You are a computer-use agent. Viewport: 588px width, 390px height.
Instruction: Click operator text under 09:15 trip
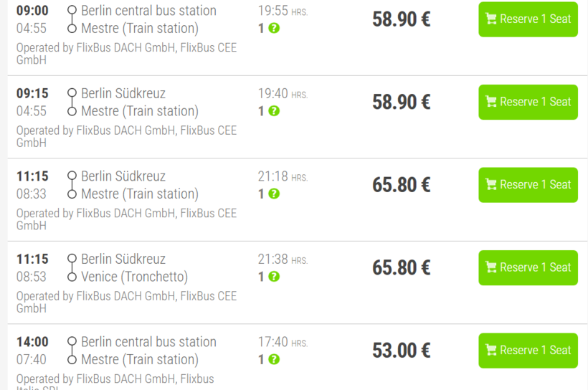point(126,136)
